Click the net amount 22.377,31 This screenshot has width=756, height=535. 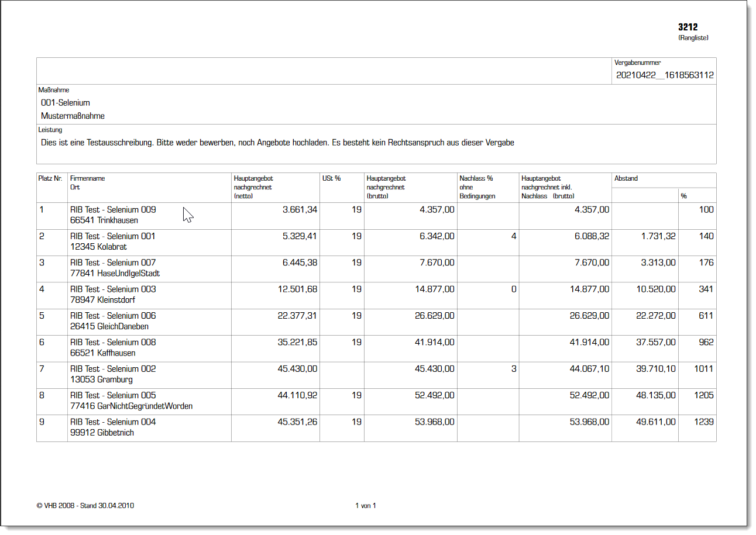(297, 316)
